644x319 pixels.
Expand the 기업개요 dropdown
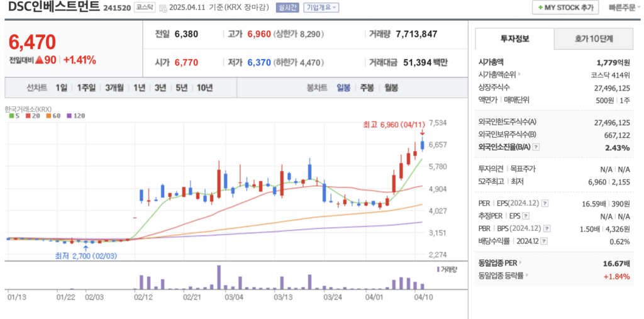[321, 8]
